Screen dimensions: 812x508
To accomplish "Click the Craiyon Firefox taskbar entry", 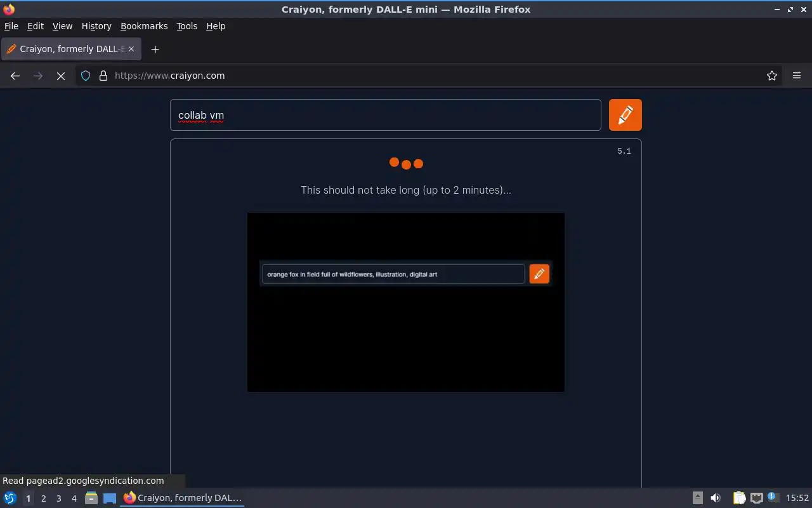I will [x=183, y=498].
